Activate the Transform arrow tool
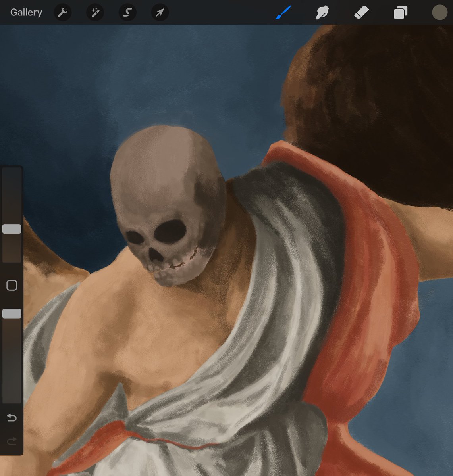This screenshot has width=453, height=476. (x=160, y=13)
